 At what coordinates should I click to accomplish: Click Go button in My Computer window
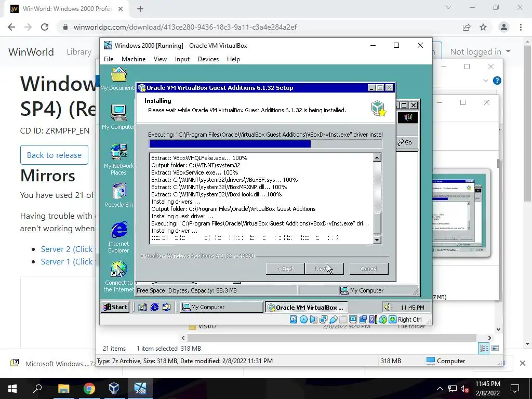(x=405, y=142)
